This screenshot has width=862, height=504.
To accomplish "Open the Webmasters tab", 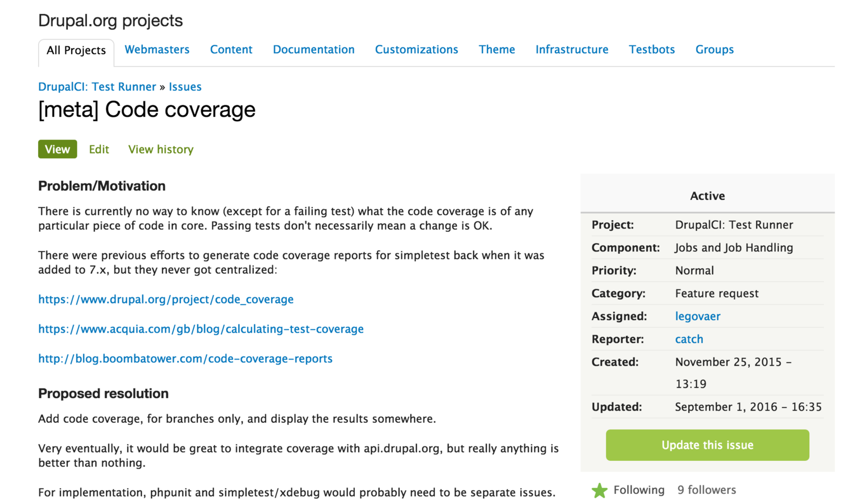I will click(x=157, y=49).
